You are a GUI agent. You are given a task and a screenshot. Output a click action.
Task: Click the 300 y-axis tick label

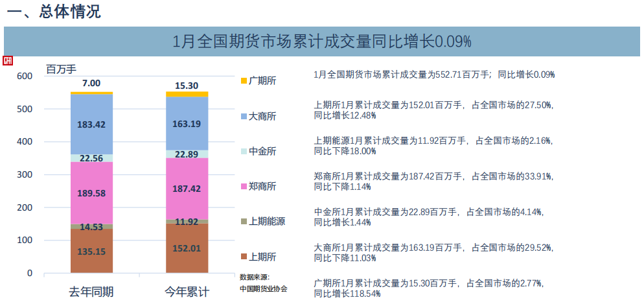point(25,174)
